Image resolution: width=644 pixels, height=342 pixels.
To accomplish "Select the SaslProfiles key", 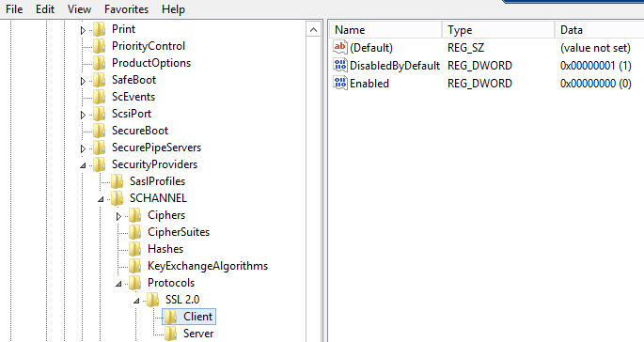I will click(157, 181).
